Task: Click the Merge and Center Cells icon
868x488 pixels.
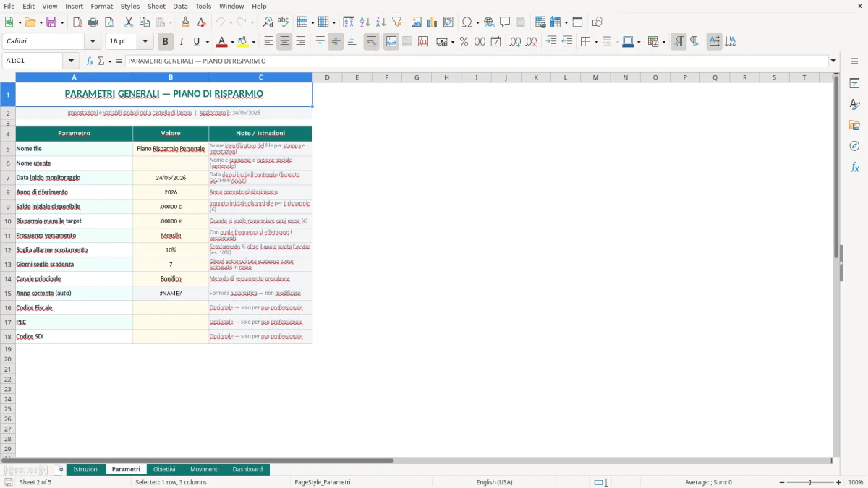Action: [x=391, y=42]
